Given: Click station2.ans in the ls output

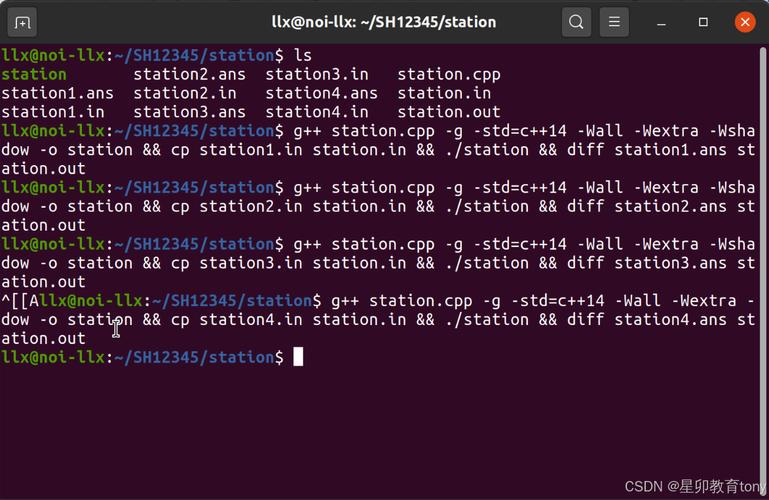Looking at the screenshot, I should pos(189,75).
